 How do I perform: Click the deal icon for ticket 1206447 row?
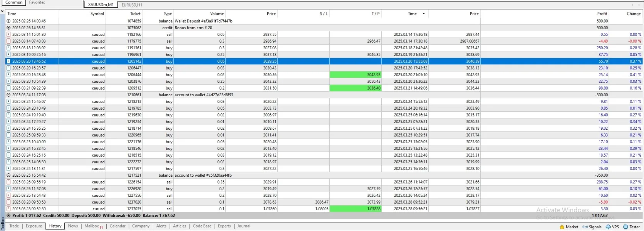point(8,68)
